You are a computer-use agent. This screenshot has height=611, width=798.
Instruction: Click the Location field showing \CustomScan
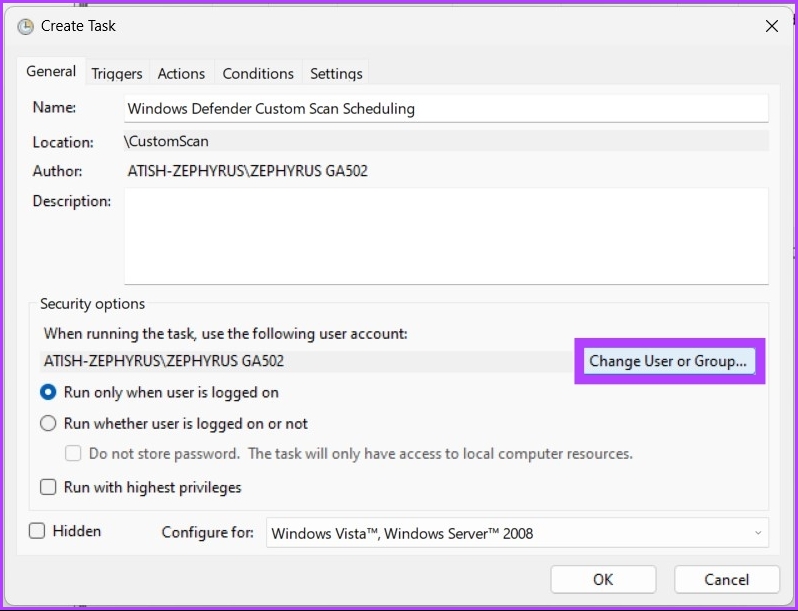click(446, 141)
